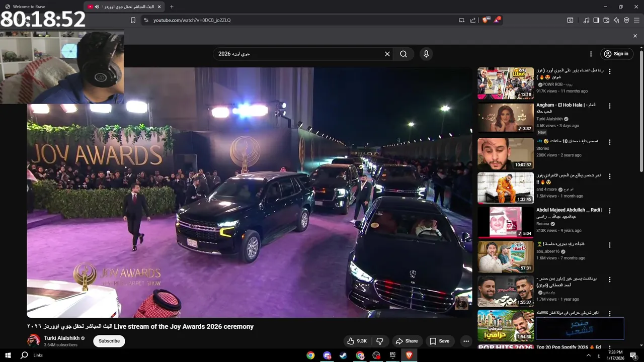Viewport: 644px width, 362px height.
Task: Search with voice microphone button
Action: click(426, 54)
